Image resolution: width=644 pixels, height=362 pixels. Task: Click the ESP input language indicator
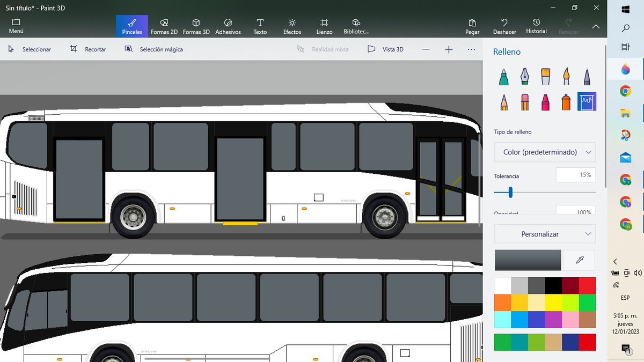(625, 298)
